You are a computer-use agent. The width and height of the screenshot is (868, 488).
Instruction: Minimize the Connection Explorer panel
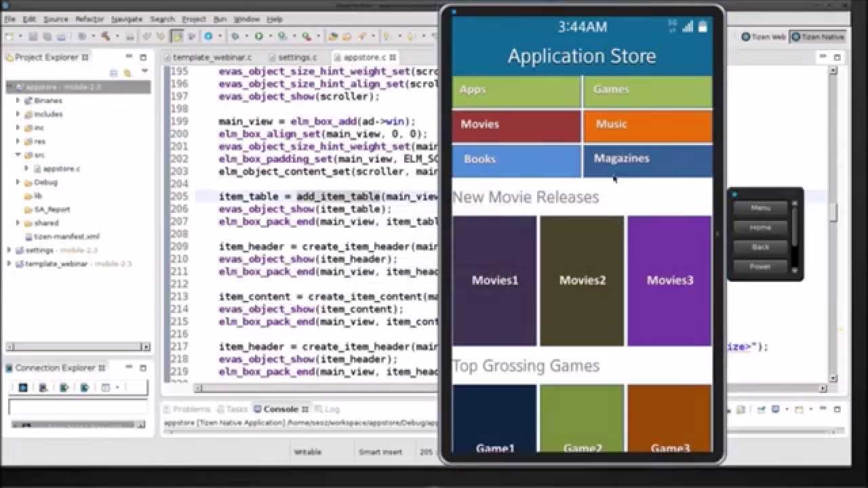pos(128,367)
